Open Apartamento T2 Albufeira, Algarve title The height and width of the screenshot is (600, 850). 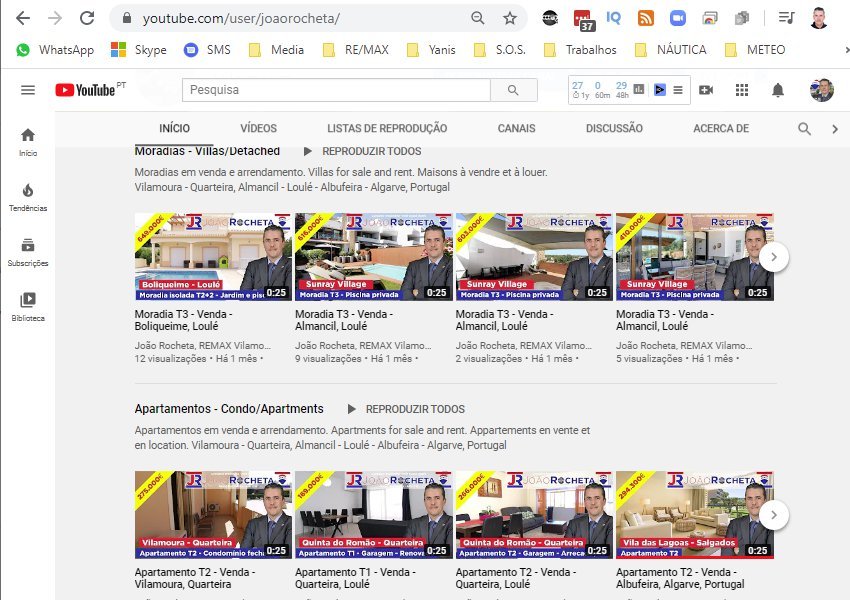tap(680, 578)
